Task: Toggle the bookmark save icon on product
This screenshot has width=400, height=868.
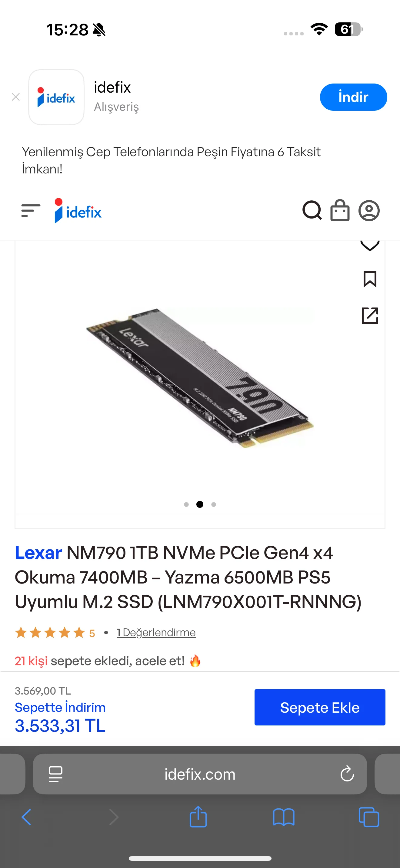Action: (x=370, y=279)
